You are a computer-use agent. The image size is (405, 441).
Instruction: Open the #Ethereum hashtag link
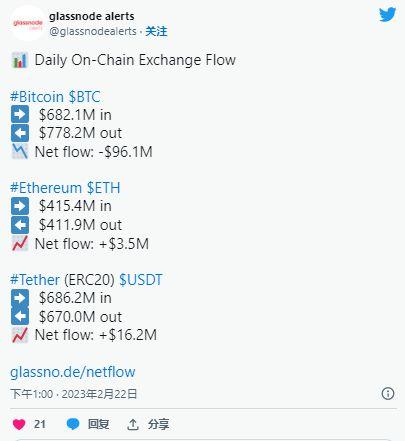click(x=46, y=188)
